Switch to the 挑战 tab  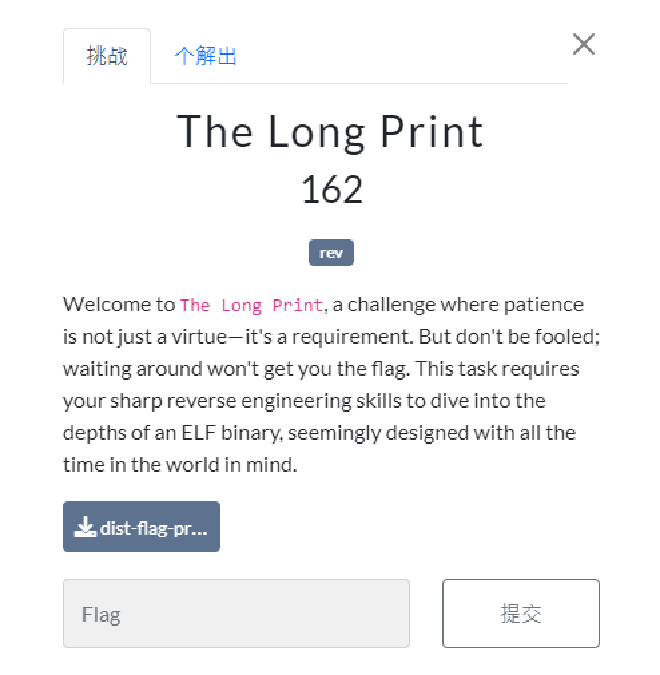click(x=107, y=56)
